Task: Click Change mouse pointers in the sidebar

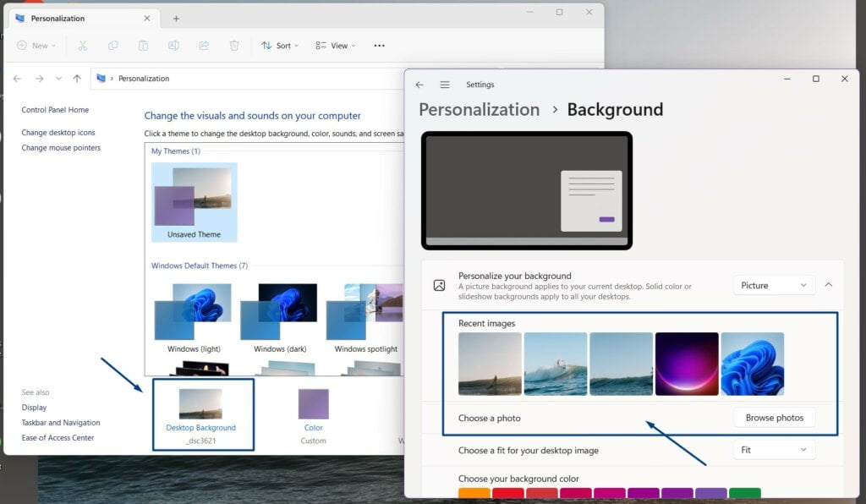Action: pos(59,147)
